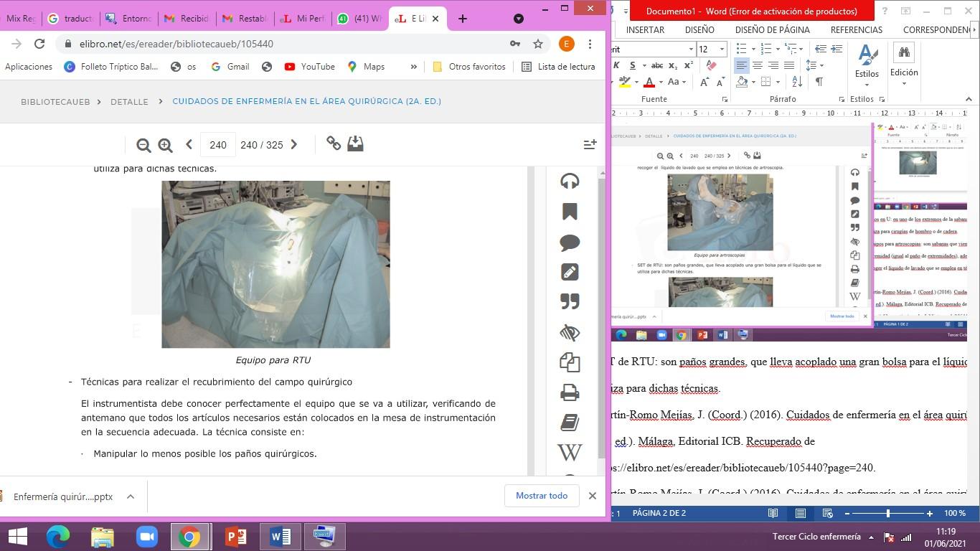
Task: Click the page number input showing 240
Action: click(x=218, y=145)
